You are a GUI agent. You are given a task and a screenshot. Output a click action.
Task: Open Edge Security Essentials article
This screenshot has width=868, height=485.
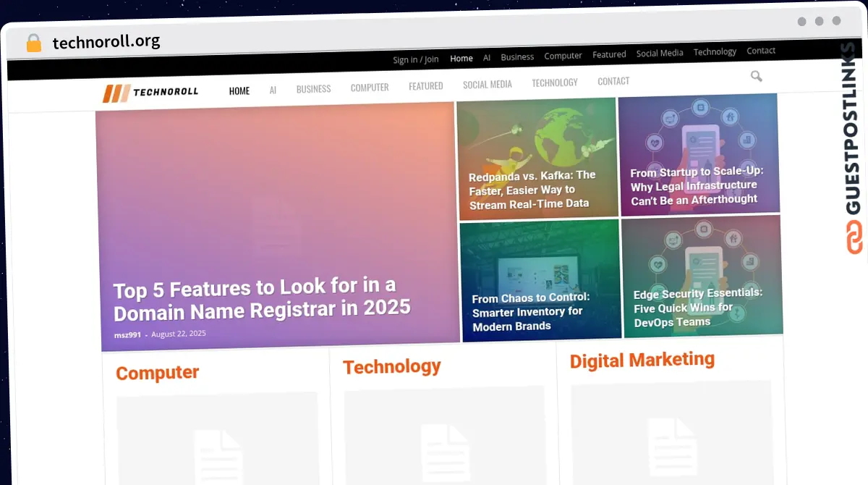coord(697,308)
